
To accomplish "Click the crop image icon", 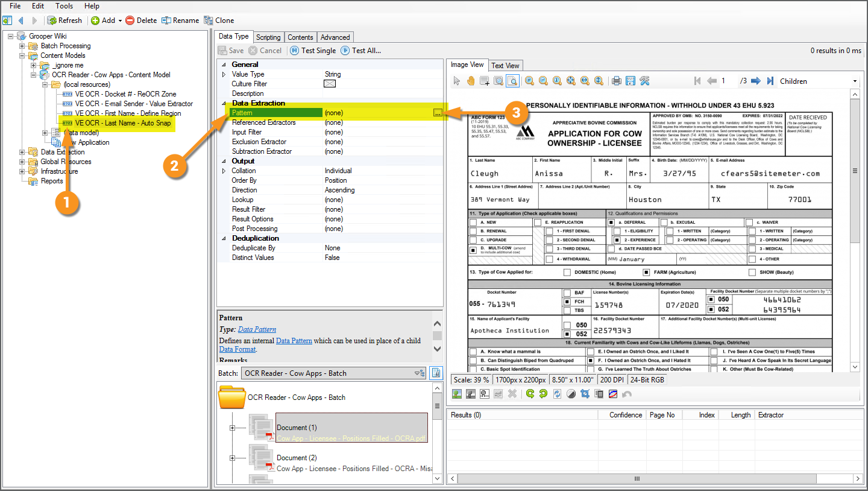I will point(585,394).
